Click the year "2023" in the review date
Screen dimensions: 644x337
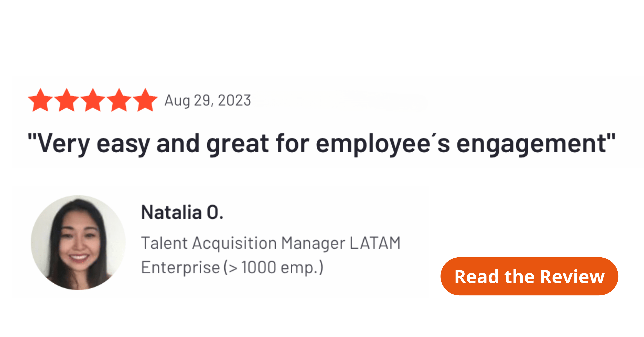click(x=234, y=100)
